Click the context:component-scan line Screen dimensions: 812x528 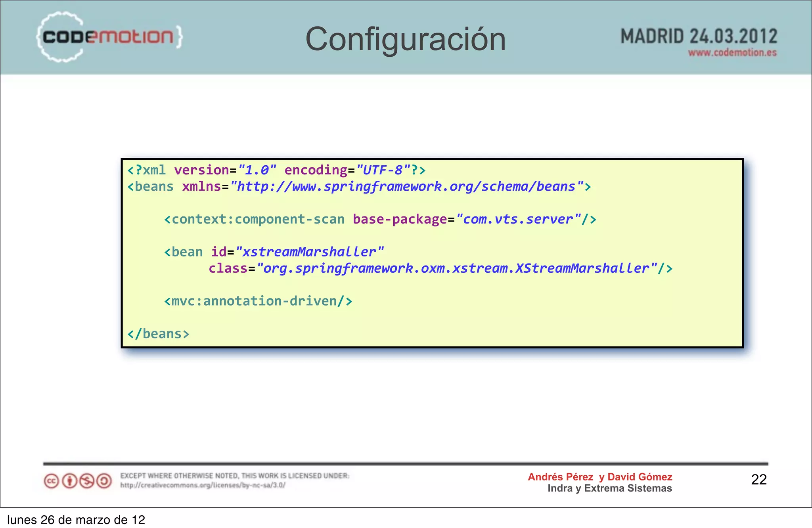(x=380, y=219)
